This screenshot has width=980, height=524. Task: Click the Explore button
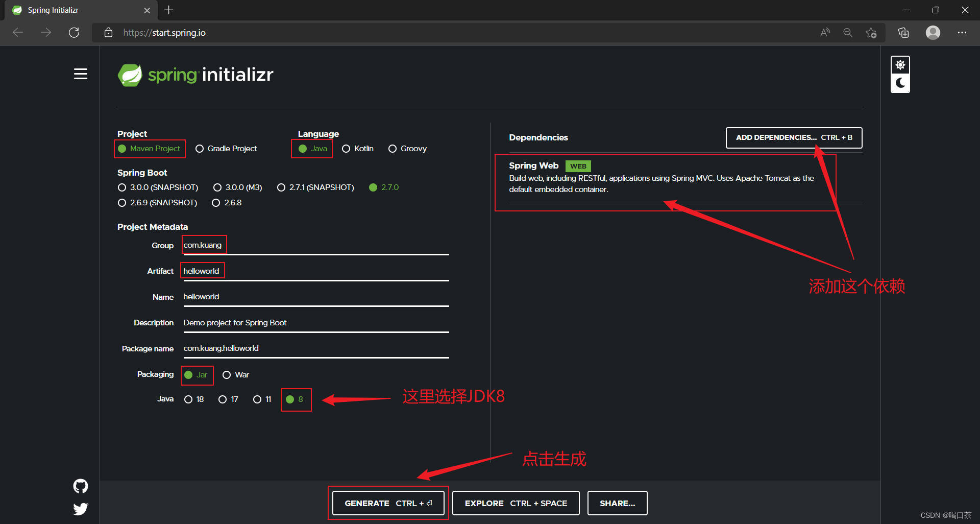click(x=516, y=503)
